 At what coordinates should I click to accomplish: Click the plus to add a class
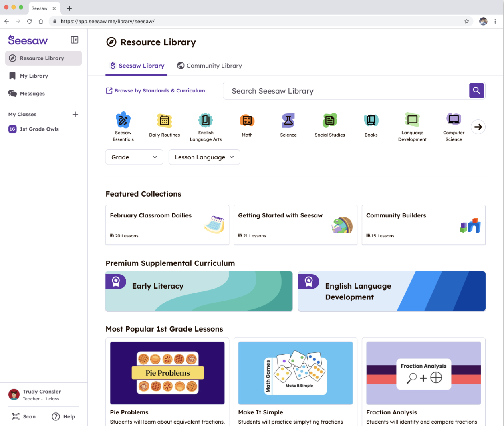75,114
